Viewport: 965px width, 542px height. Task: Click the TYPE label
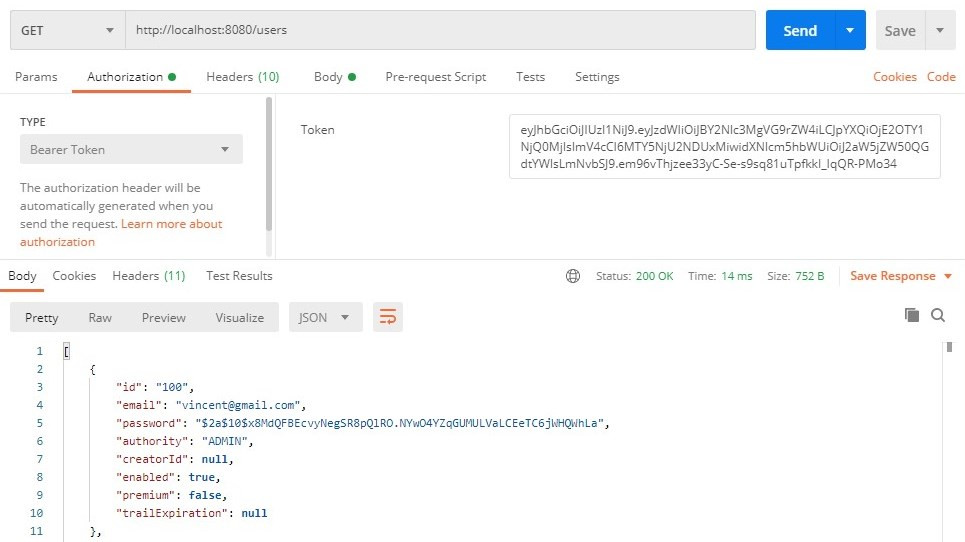coord(33,122)
